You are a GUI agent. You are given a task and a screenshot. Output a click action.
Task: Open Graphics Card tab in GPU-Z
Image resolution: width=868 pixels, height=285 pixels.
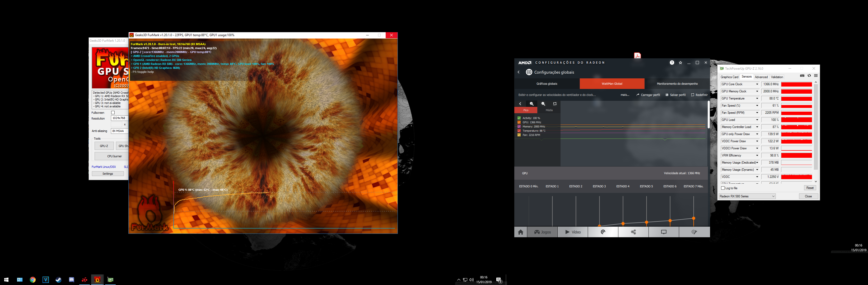[729, 77]
